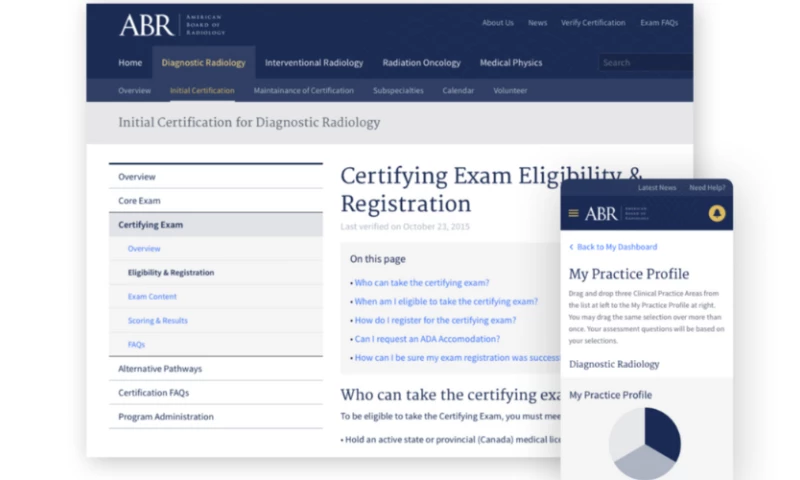Go back to My Dashboard
Image resolution: width=800 pixels, height=480 pixels.
614,247
